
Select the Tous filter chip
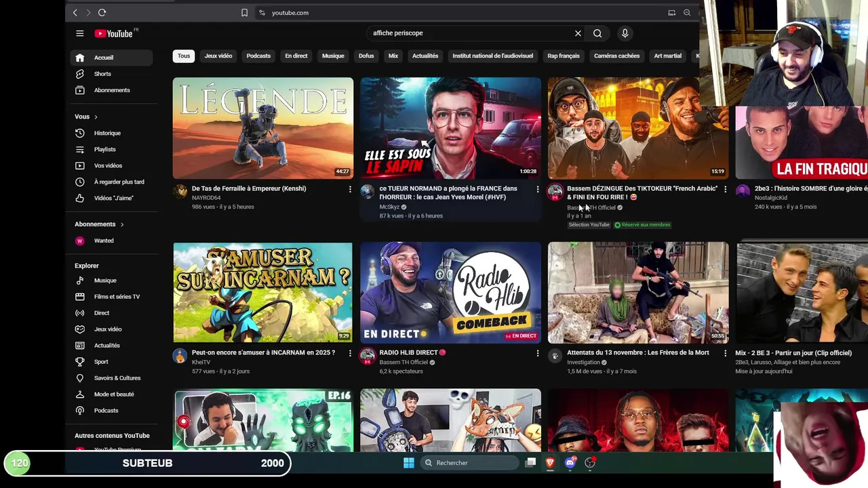[x=184, y=56]
